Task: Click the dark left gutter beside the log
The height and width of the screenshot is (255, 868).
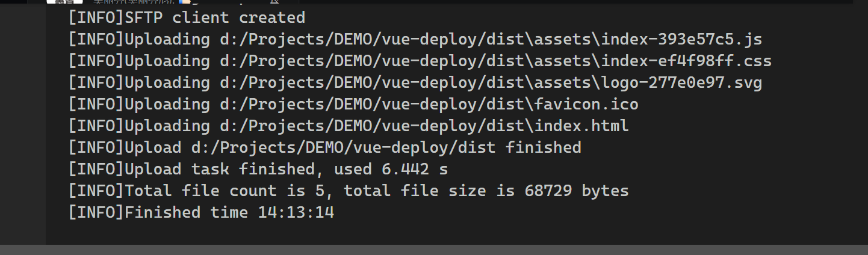Action: (22, 120)
